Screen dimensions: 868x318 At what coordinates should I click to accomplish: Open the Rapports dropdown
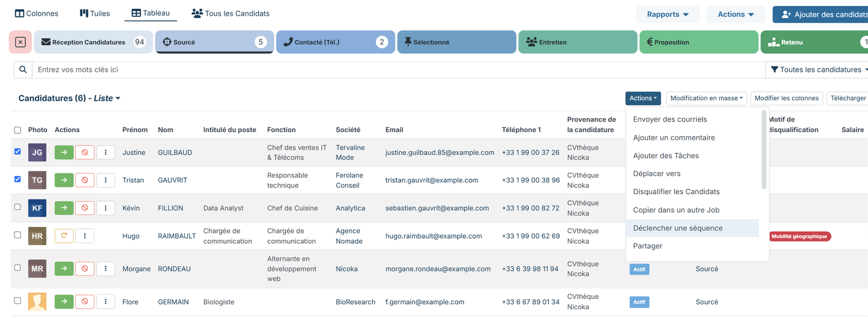point(668,14)
